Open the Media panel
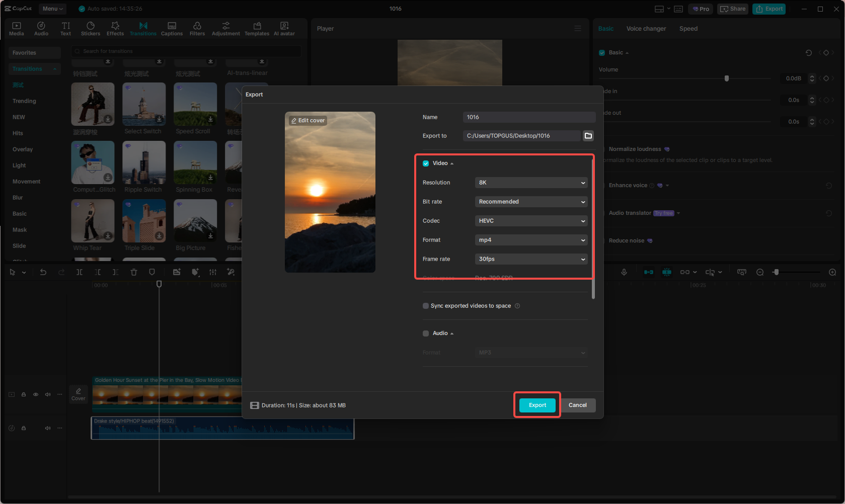This screenshot has height=504, width=845. coord(16,28)
